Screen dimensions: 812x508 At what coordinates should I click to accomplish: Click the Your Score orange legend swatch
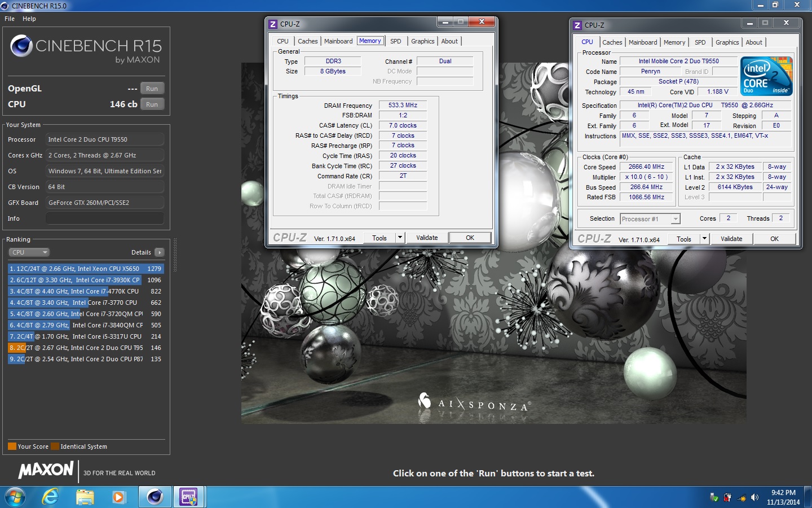pos(12,446)
